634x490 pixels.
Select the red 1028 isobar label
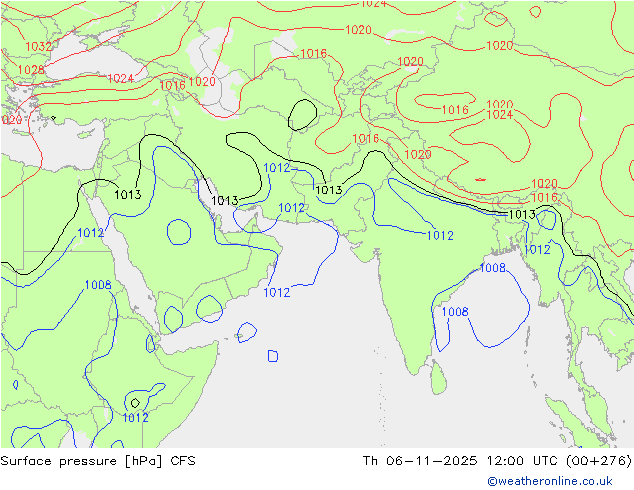pyautogui.click(x=31, y=70)
